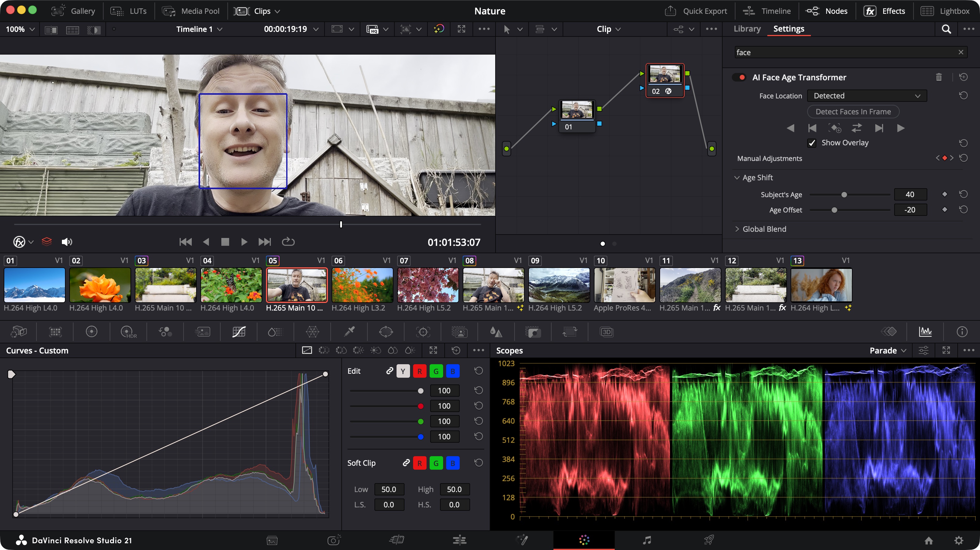Toggle the red Edit curve channel

tap(419, 371)
